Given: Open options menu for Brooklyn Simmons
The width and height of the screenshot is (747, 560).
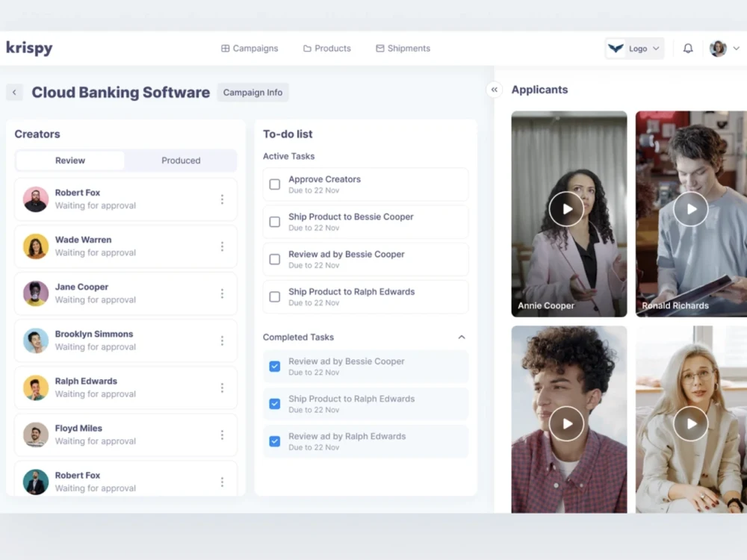Looking at the screenshot, I should point(222,340).
